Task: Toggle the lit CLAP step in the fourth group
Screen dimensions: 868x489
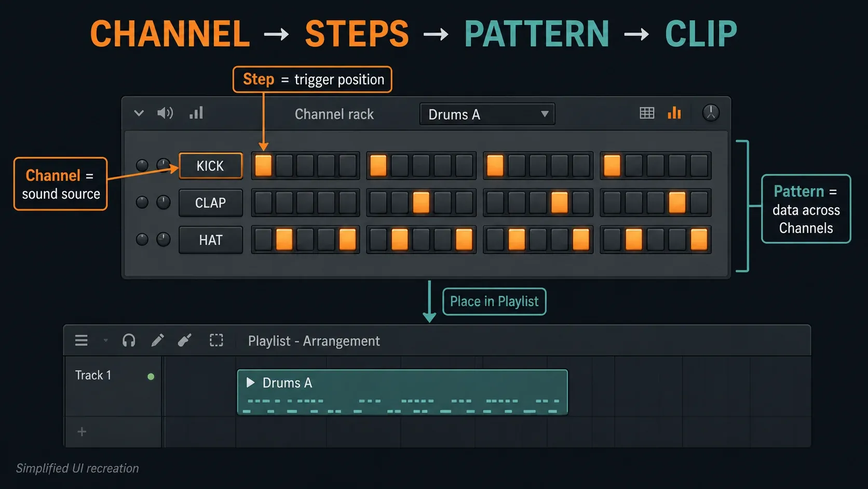Action: (677, 203)
